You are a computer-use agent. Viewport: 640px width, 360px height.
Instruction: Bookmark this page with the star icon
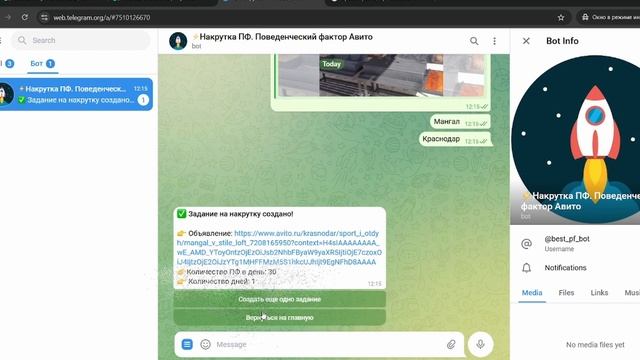tap(561, 17)
